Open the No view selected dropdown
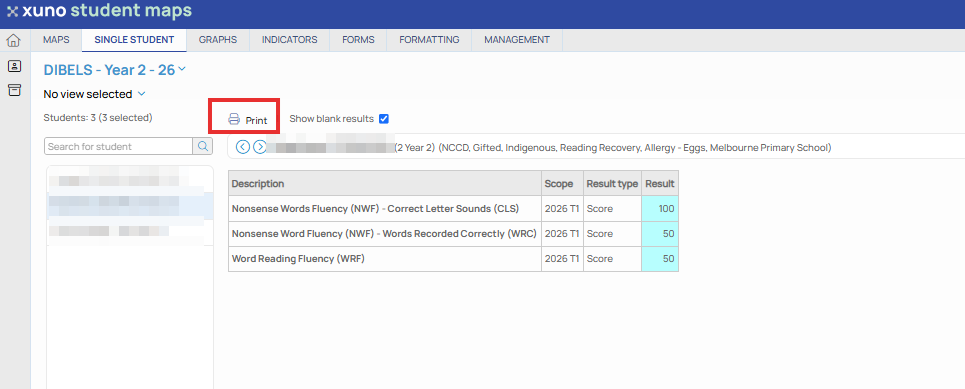 pyautogui.click(x=94, y=94)
